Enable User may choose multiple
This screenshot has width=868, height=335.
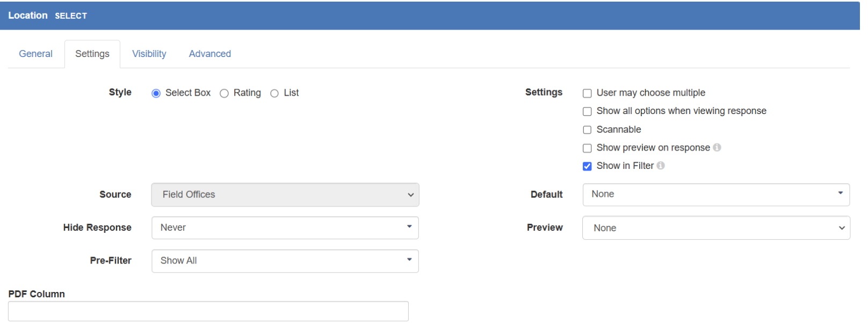[x=587, y=94]
